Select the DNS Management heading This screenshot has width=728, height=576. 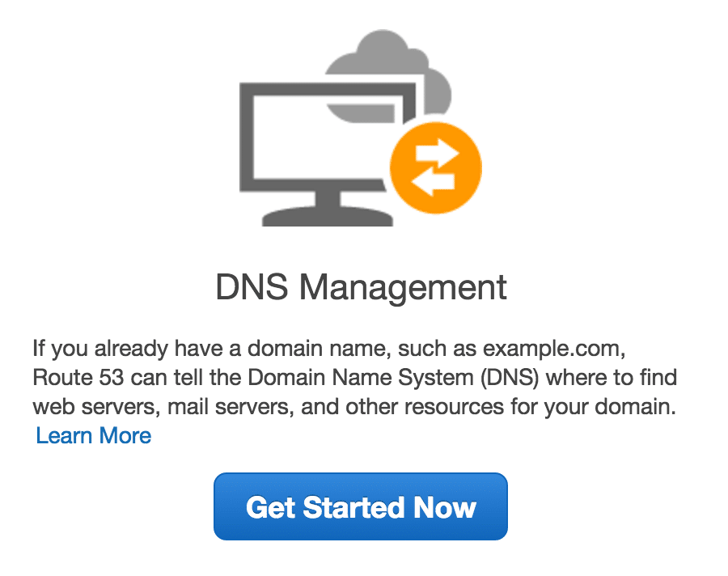[362, 287]
